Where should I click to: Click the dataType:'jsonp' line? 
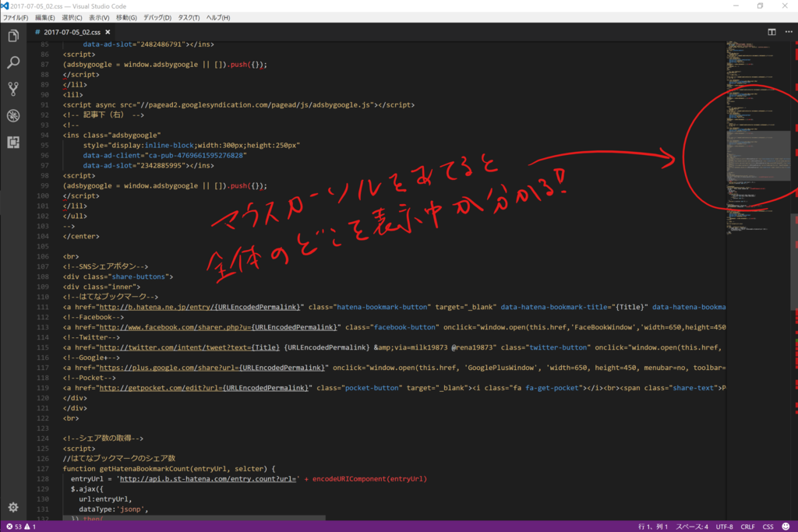[114, 509]
